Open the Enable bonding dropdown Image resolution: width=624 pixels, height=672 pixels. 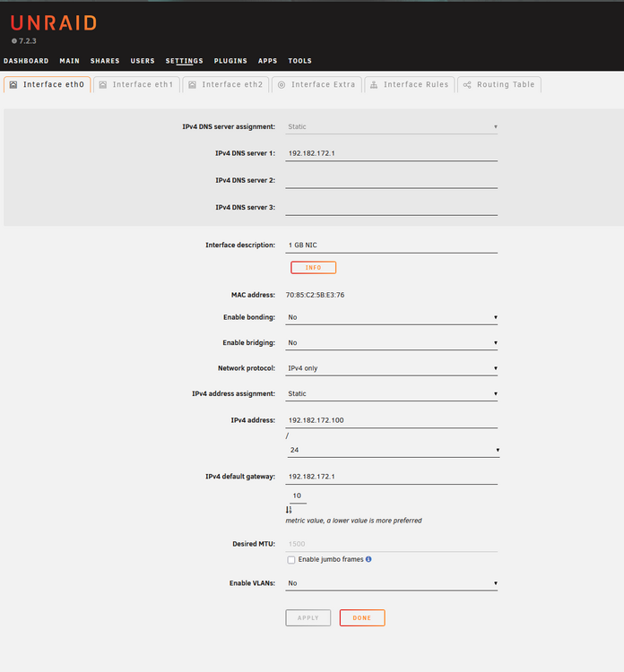pyautogui.click(x=391, y=317)
